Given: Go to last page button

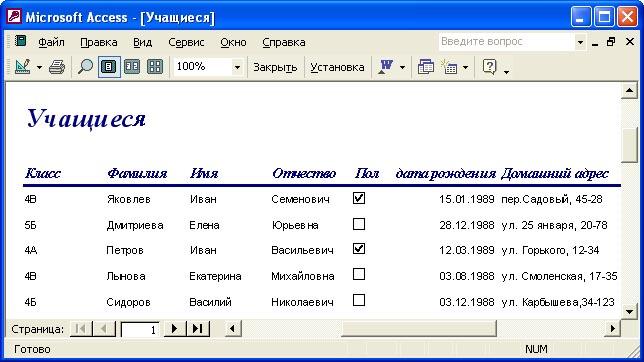Looking at the screenshot, I should [198, 329].
